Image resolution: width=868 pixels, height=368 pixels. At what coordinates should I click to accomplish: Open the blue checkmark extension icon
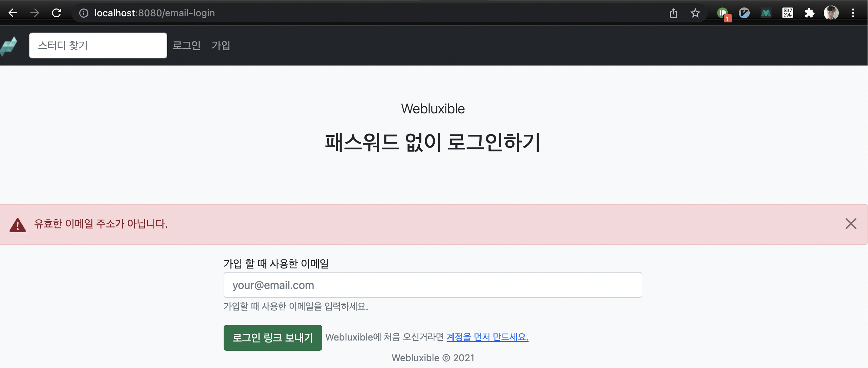click(x=744, y=13)
